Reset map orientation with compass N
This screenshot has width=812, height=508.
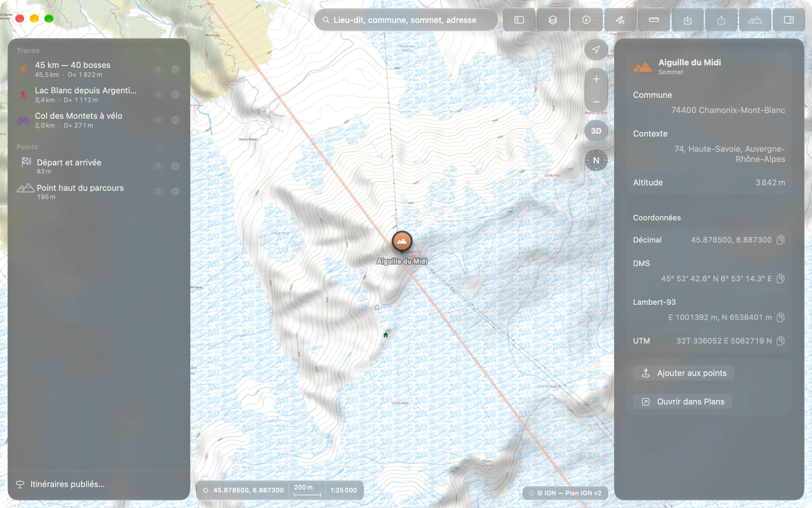(596, 160)
